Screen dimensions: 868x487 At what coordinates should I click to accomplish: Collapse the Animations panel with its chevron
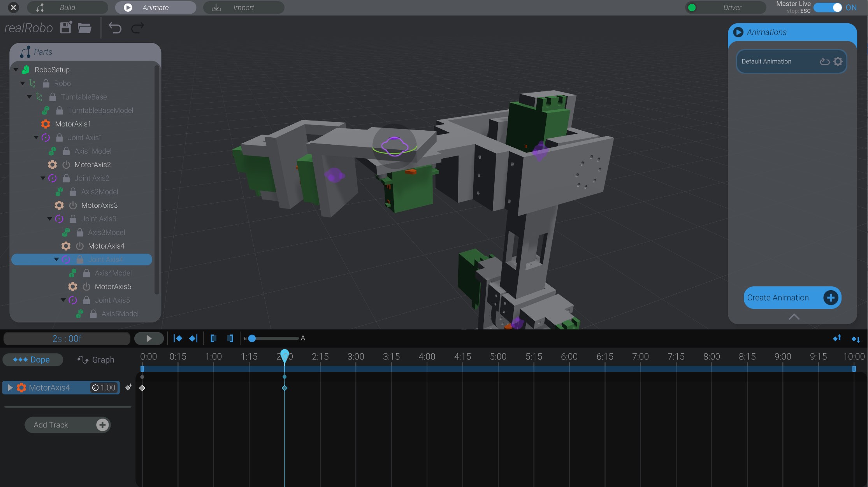(794, 317)
